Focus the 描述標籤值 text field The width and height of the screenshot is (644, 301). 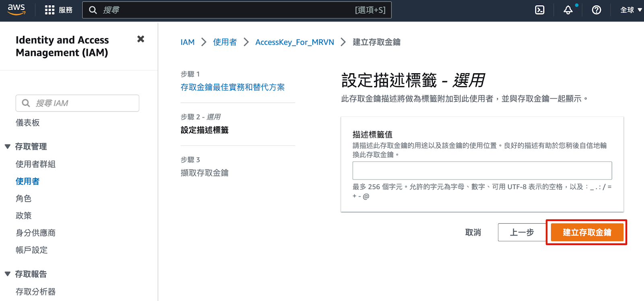pos(482,171)
